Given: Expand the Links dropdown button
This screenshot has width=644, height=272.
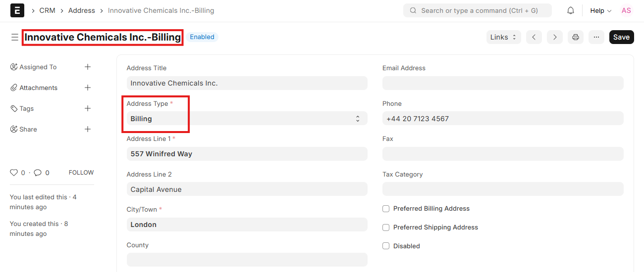Looking at the screenshot, I should 503,37.
